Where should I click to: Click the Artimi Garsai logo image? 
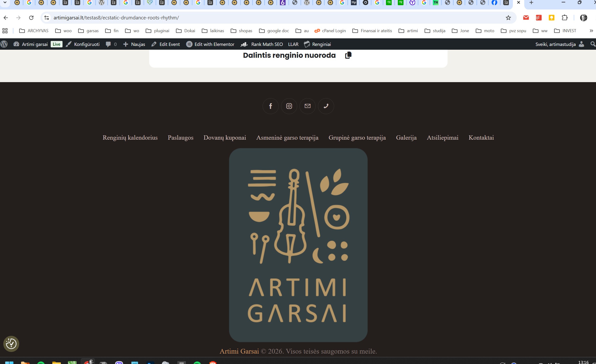pos(298,245)
